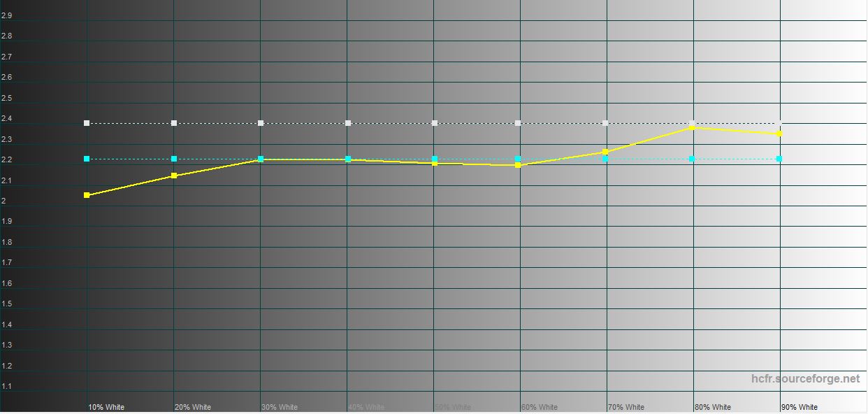
Task: Click the cyan reference point at 10% White
Action: tap(87, 159)
